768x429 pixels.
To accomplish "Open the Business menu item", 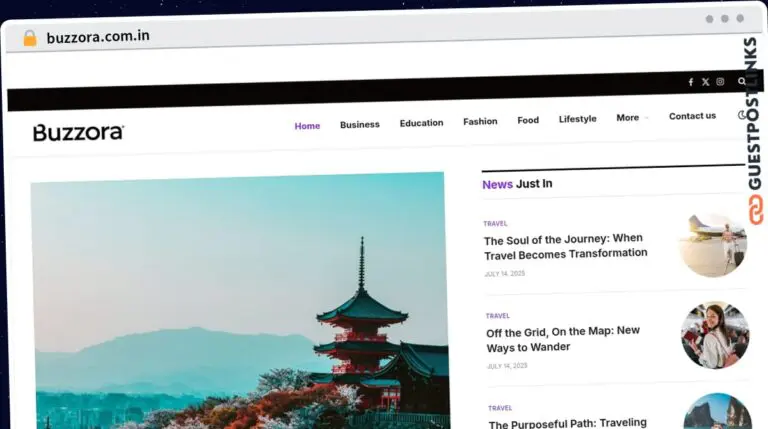I will [359, 125].
